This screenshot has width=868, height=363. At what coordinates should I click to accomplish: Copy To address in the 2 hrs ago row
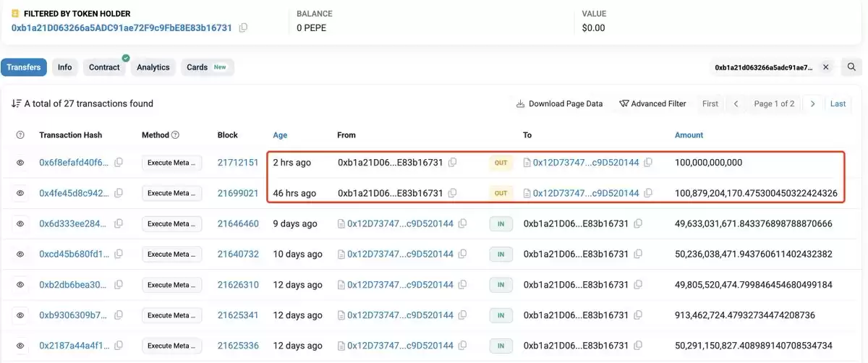pos(649,163)
